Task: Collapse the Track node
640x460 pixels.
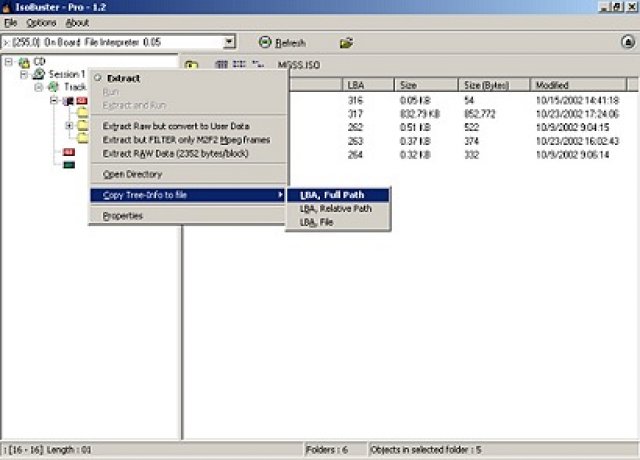Action: [x=38, y=87]
